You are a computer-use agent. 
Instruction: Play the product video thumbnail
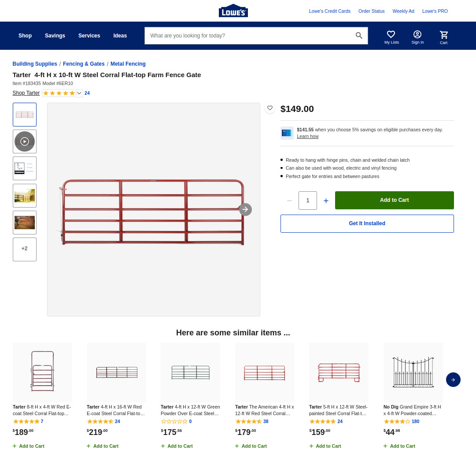(25, 141)
